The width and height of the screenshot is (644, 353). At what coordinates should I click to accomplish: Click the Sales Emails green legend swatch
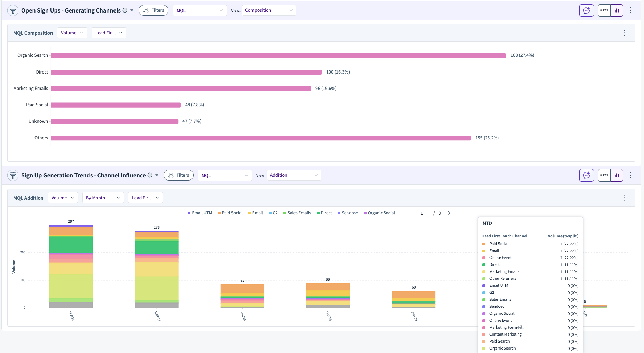click(285, 213)
